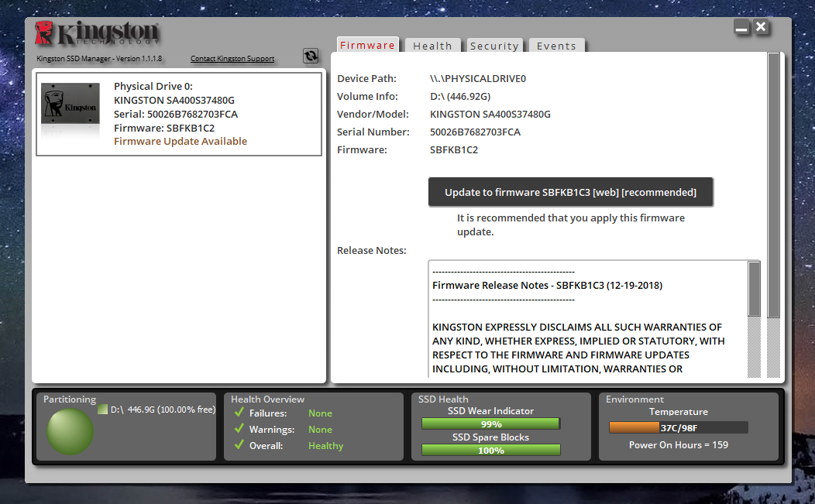Image resolution: width=815 pixels, height=504 pixels.
Task: Click the Warnings None value
Action: [320, 429]
